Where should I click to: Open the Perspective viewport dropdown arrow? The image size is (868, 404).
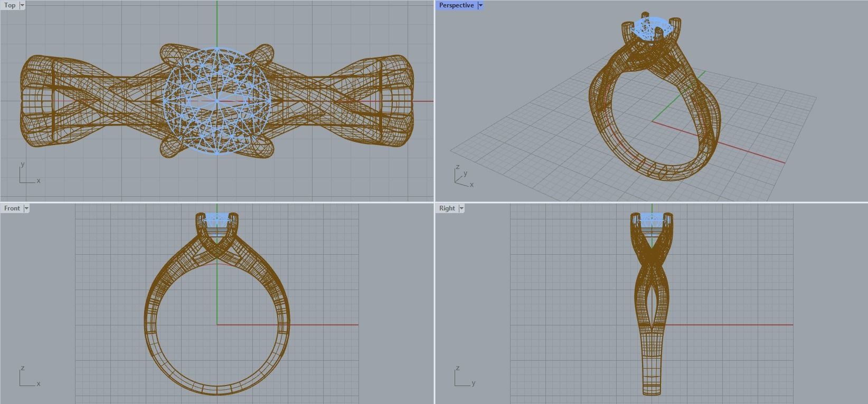tap(480, 5)
